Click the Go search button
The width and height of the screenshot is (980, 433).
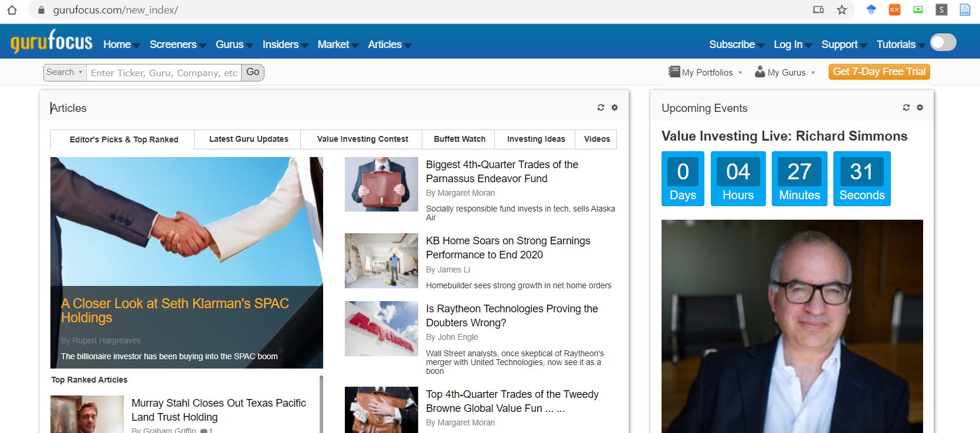coord(253,72)
